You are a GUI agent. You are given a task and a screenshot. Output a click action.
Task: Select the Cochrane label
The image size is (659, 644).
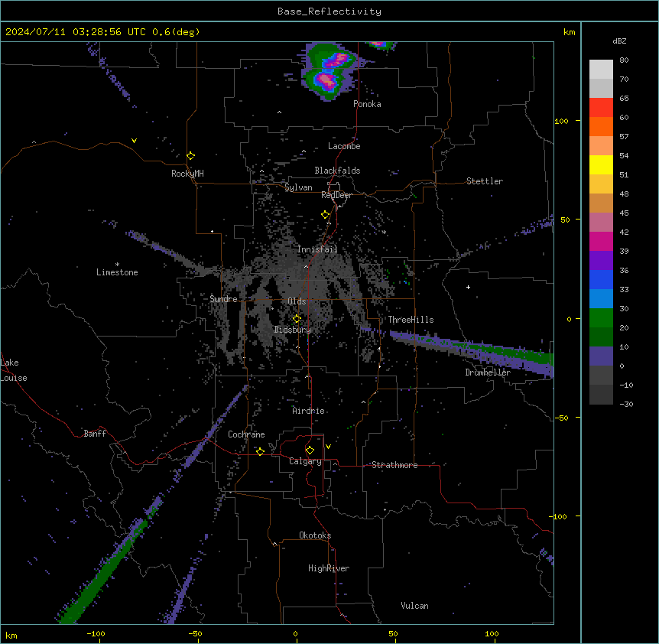click(x=246, y=434)
